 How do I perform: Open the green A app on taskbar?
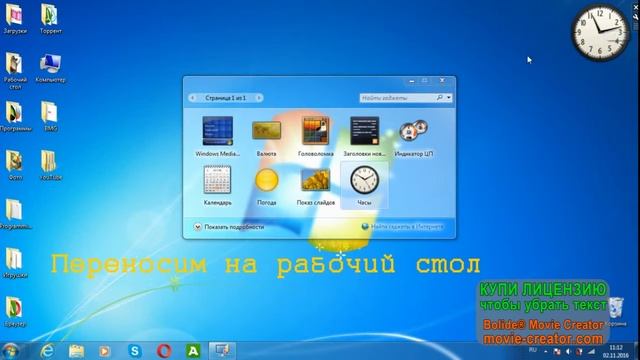pyautogui.click(x=193, y=351)
